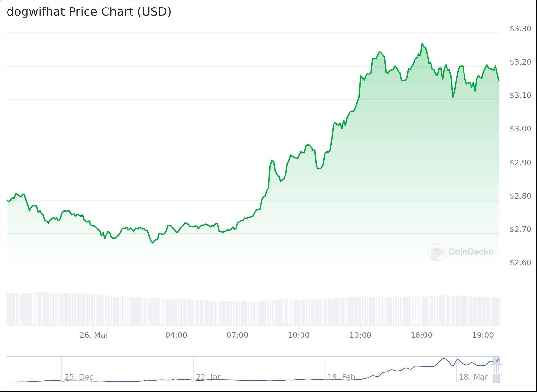Click the 26. Mar x-axis label
This screenshot has height=392, width=537.
94,335
